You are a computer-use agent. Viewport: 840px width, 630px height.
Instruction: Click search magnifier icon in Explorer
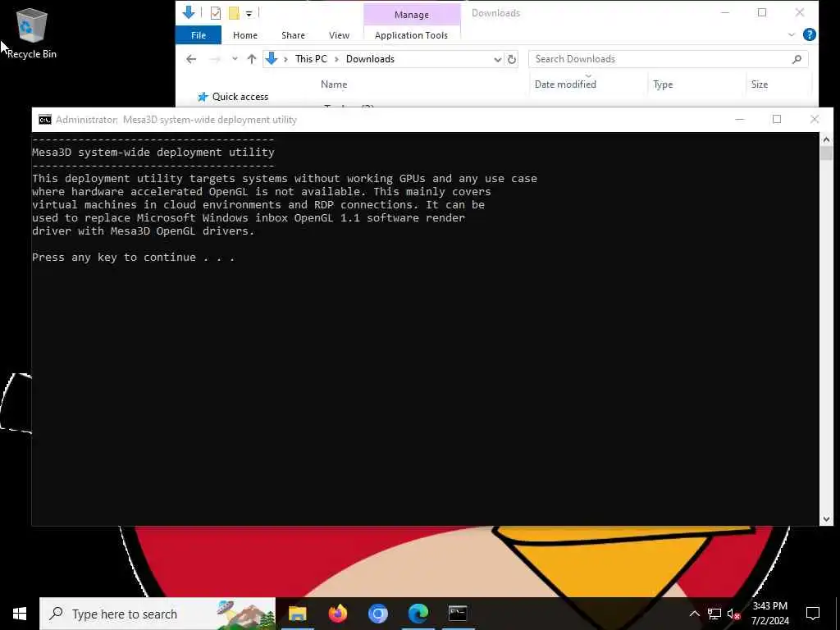coord(797,59)
